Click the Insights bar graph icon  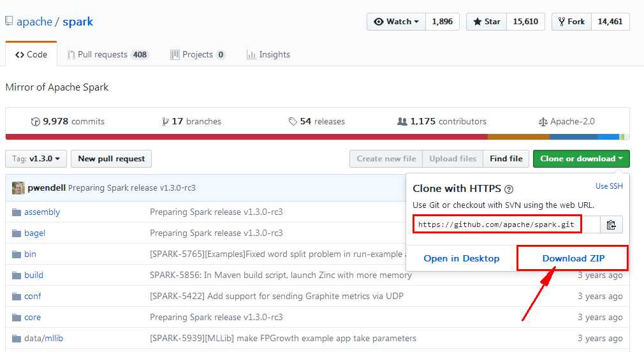click(x=251, y=55)
